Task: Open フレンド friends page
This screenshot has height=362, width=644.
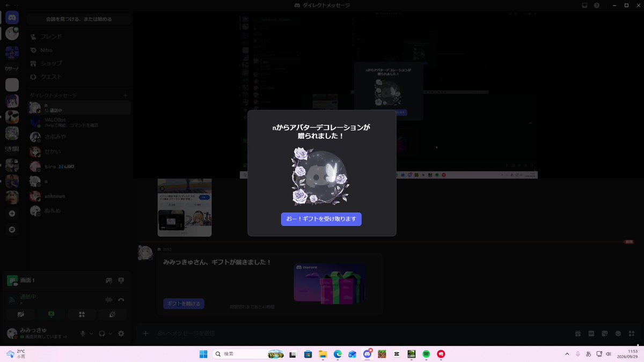Action: coord(79,36)
